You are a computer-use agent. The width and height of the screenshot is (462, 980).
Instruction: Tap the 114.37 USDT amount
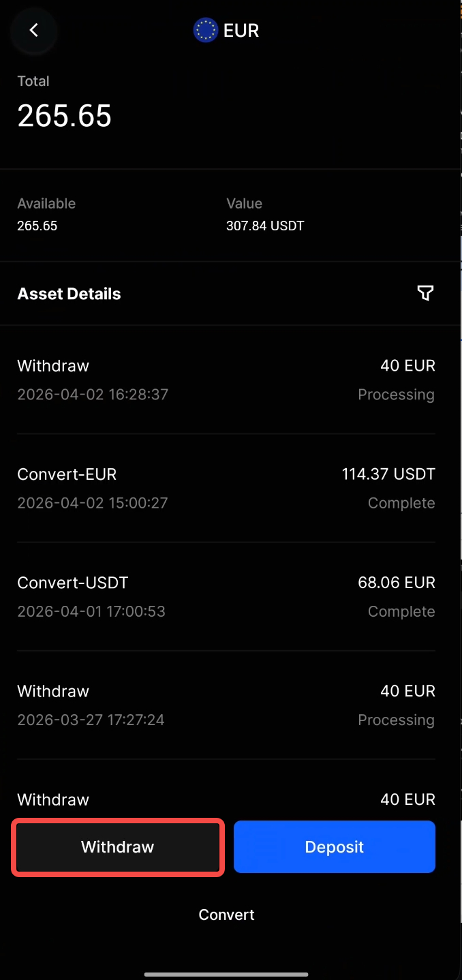(x=388, y=474)
